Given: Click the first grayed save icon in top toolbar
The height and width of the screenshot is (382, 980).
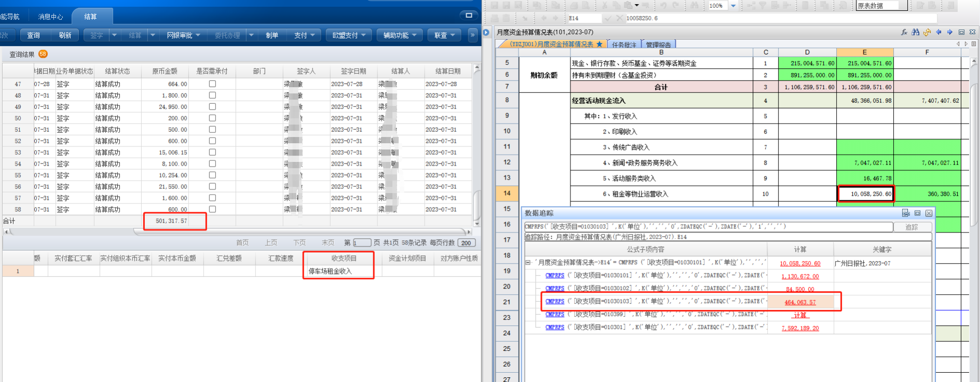Looking at the screenshot, I should click(495, 6).
